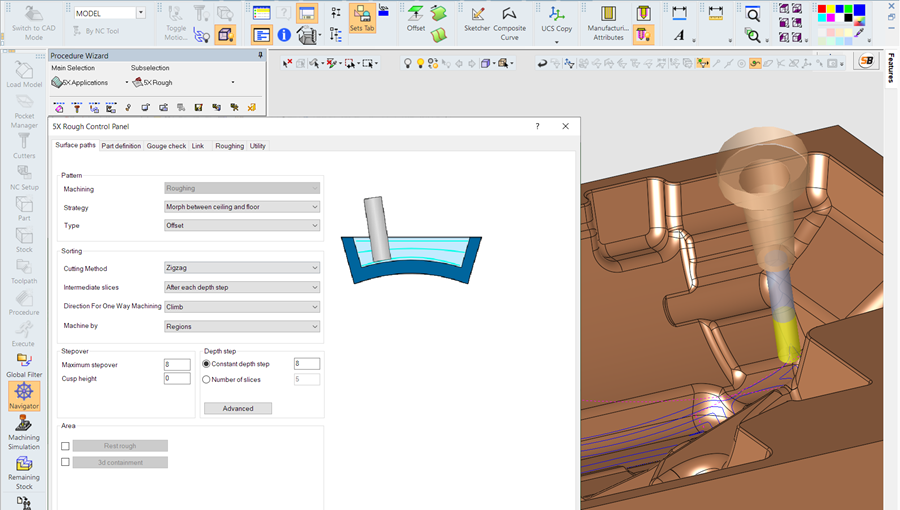Pick the red color swatch in the palette
900x510 pixels.
pyautogui.click(x=822, y=9)
